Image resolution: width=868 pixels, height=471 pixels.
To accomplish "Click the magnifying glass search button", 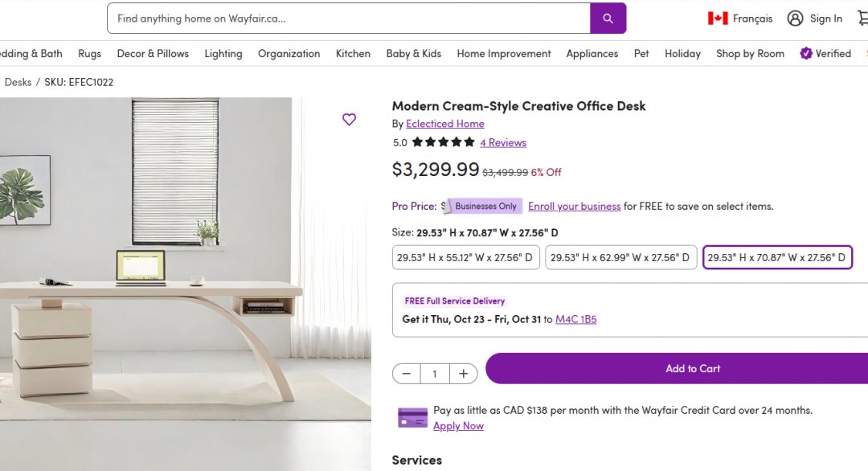I will [x=608, y=18].
